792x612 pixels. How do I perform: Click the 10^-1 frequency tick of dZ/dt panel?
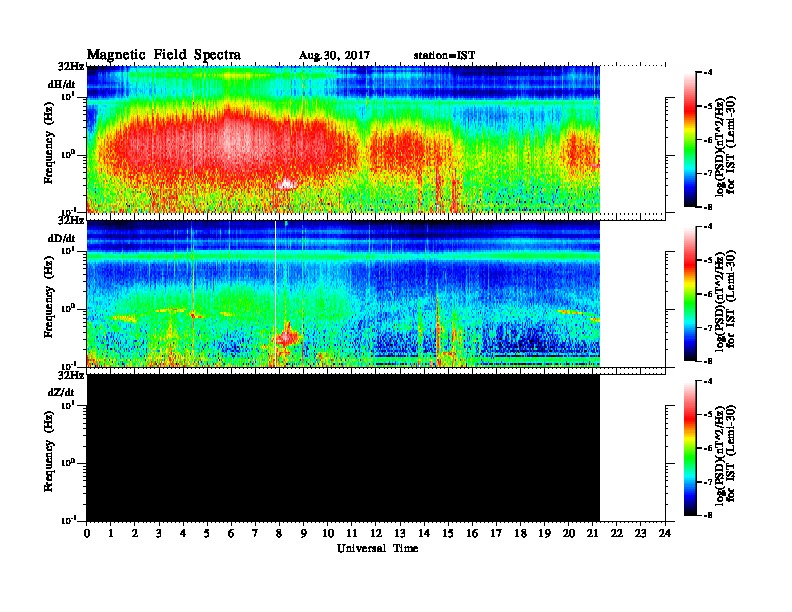[x=68, y=520]
